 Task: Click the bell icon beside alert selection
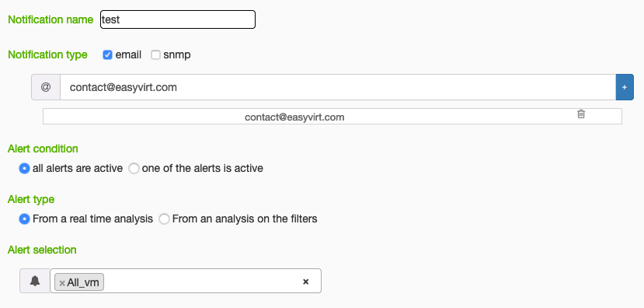pyautogui.click(x=35, y=281)
